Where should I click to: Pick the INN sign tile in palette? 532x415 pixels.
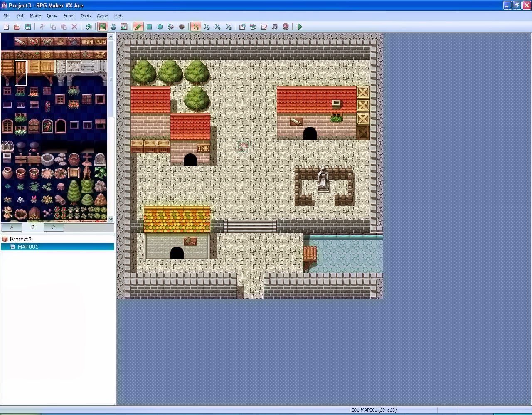(x=87, y=42)
